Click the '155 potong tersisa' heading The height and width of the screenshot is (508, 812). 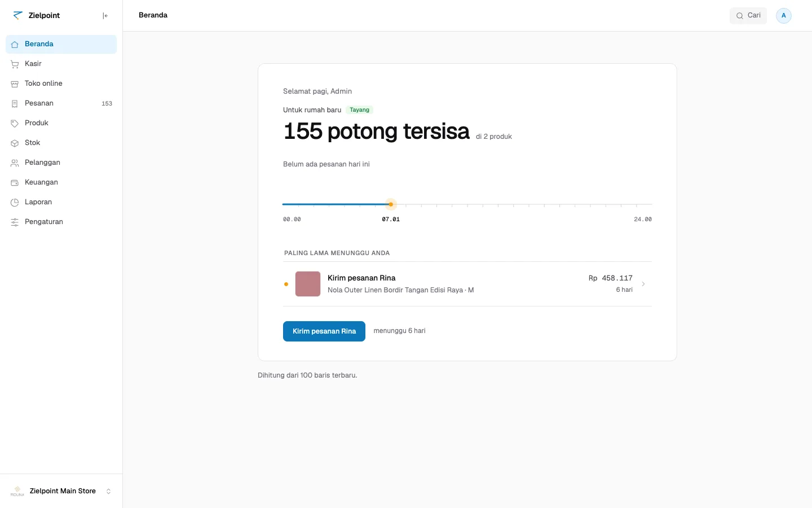click(x=377, y=131)
